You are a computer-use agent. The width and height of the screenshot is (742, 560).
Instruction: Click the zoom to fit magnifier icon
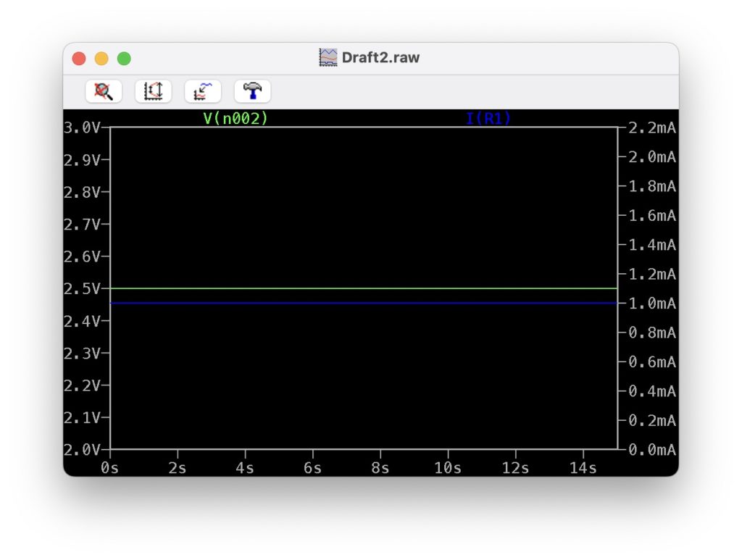click(x=104, y=91)
